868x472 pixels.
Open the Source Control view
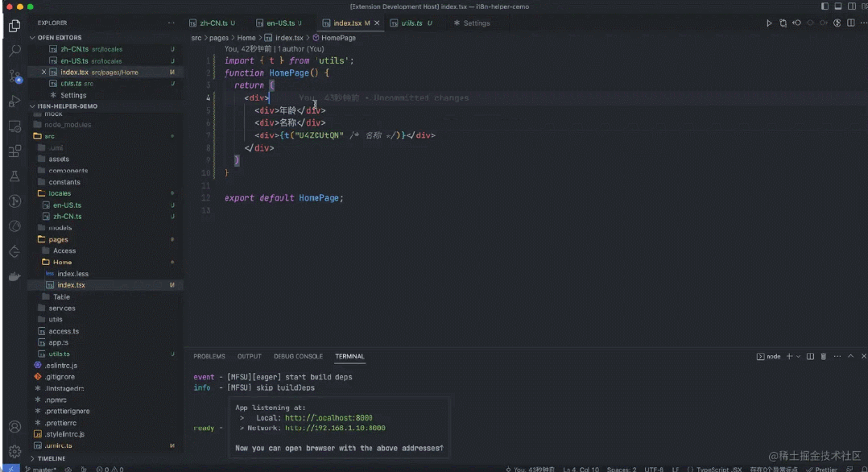(x=15, y=76)
